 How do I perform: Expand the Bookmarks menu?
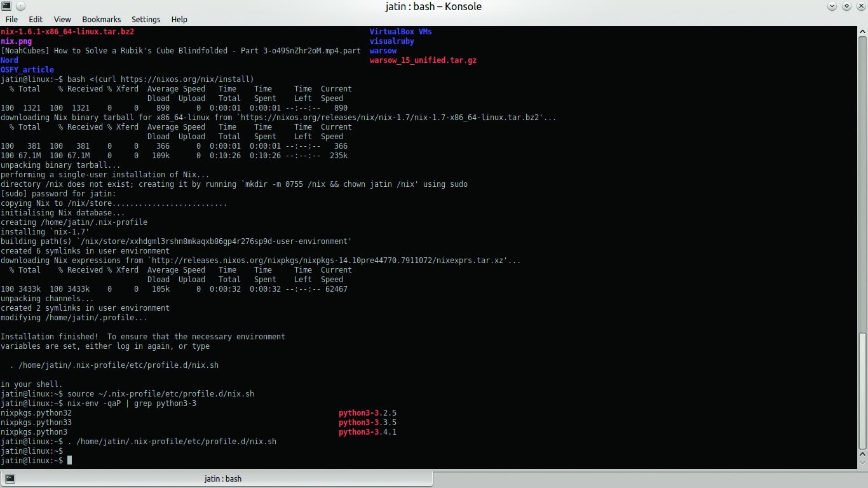[101, 20]
